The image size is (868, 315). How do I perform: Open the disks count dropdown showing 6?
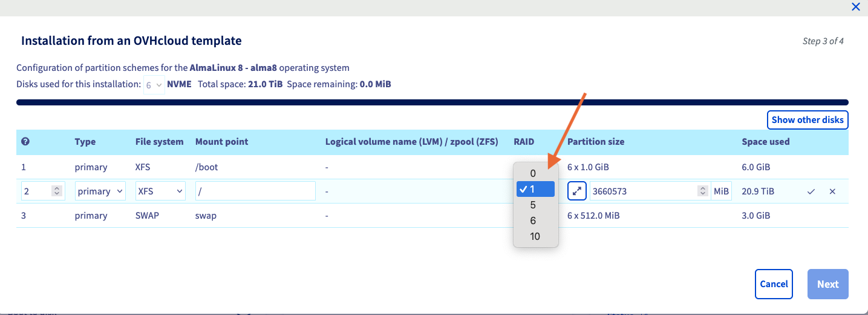154,85
